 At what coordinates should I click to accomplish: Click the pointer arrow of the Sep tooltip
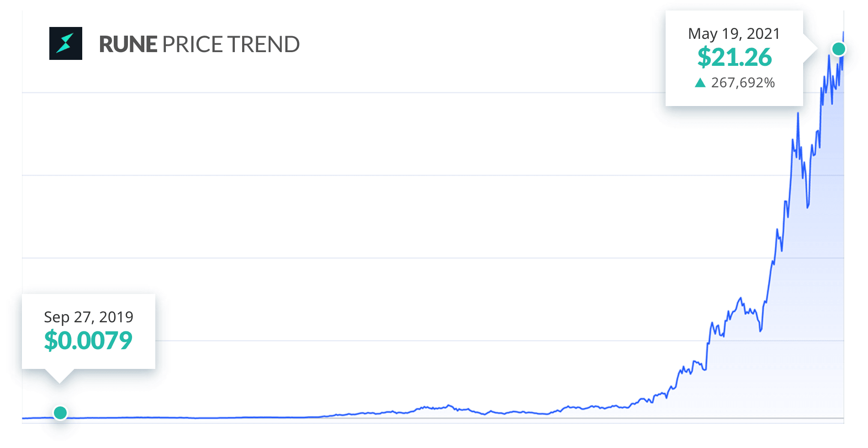pyautogui.click(x=59, y=376)
